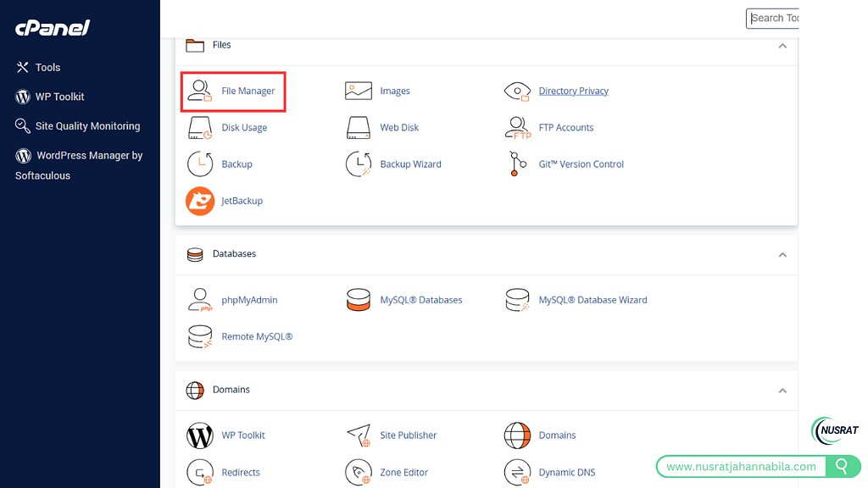The width and height of the screenshot is (868, 488).
Task: Click the Dynamic DNS link text
Action: 567,473
